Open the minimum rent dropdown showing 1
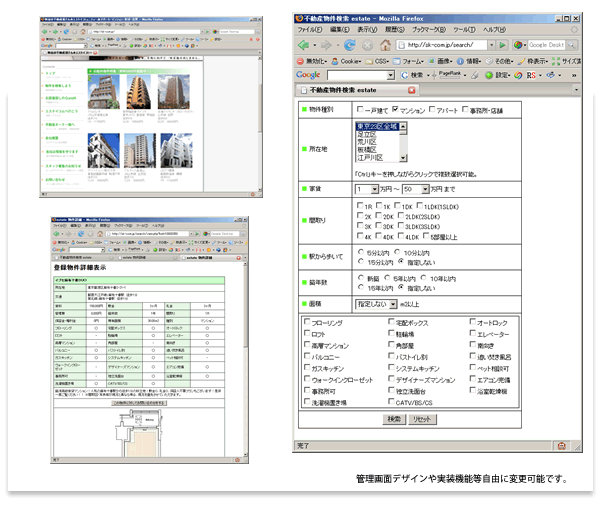Screen dimensions: 601x507 point(367,189)
